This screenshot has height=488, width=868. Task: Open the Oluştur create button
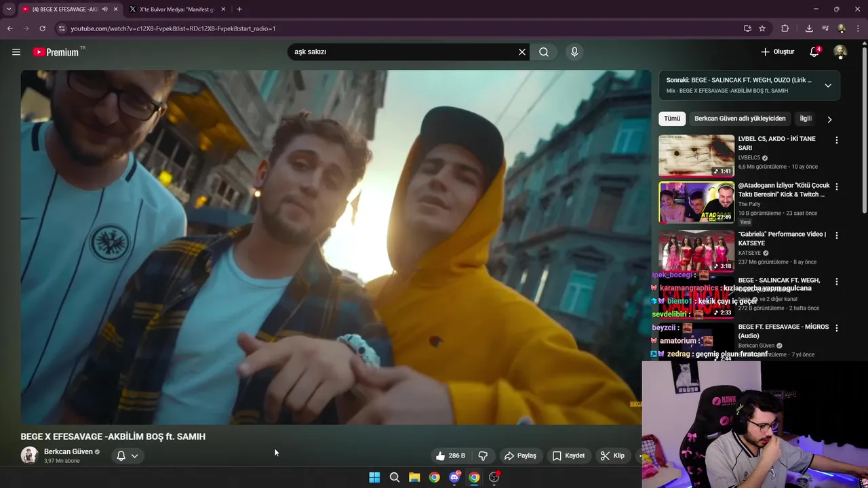coord(777,52)
